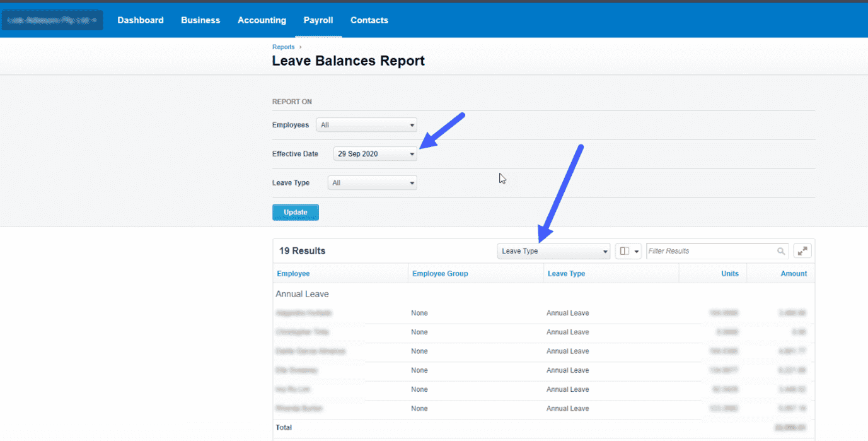The image size is (868, 441).
Task: Expand the Leave Type filter dropdown set to All
Action: [373, 183]
